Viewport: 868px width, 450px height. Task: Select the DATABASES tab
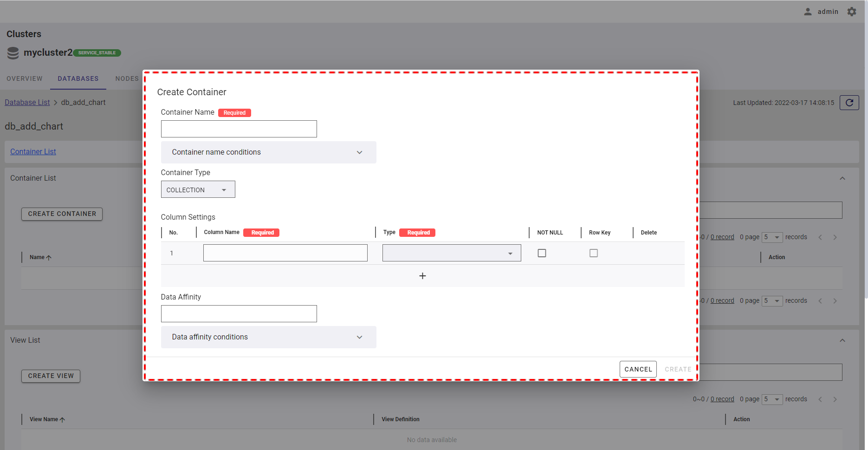[78, 78]
